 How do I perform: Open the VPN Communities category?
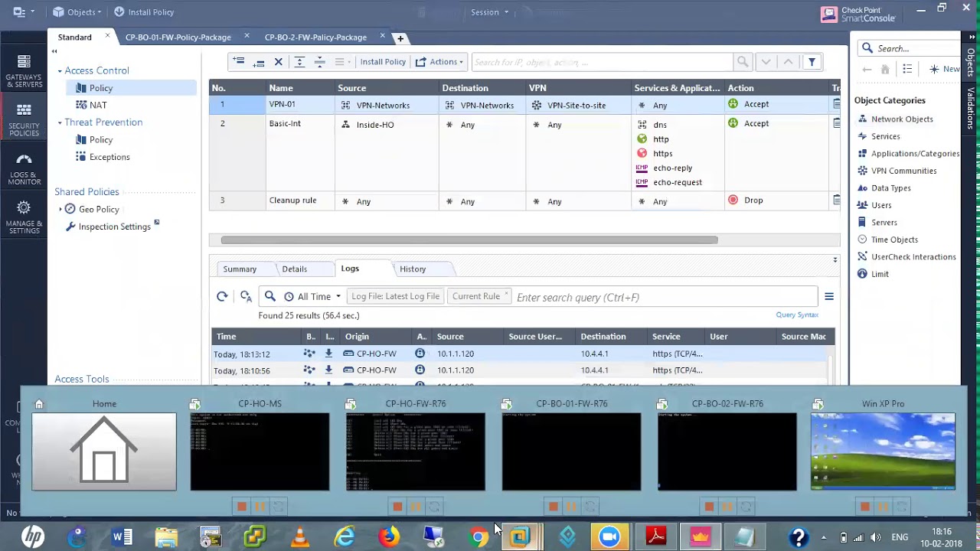pyautogui.click(x=903, y=171)
